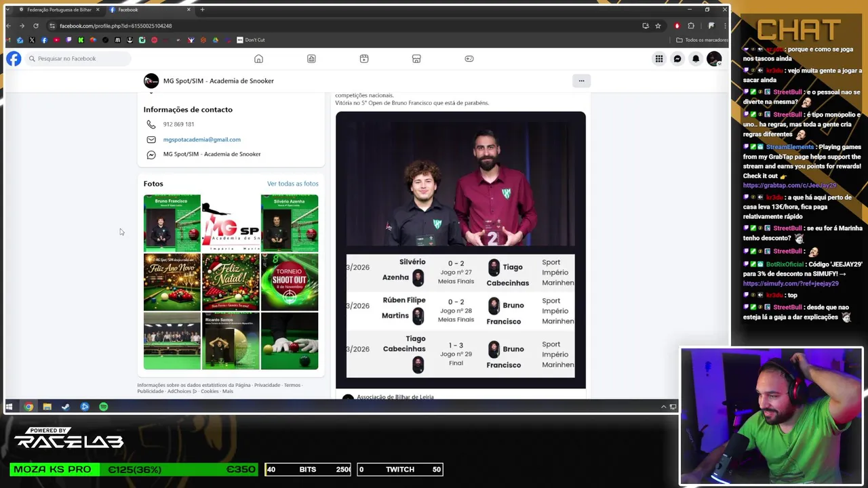Open Chrome three-dot menu

click(x=724, y=26)
